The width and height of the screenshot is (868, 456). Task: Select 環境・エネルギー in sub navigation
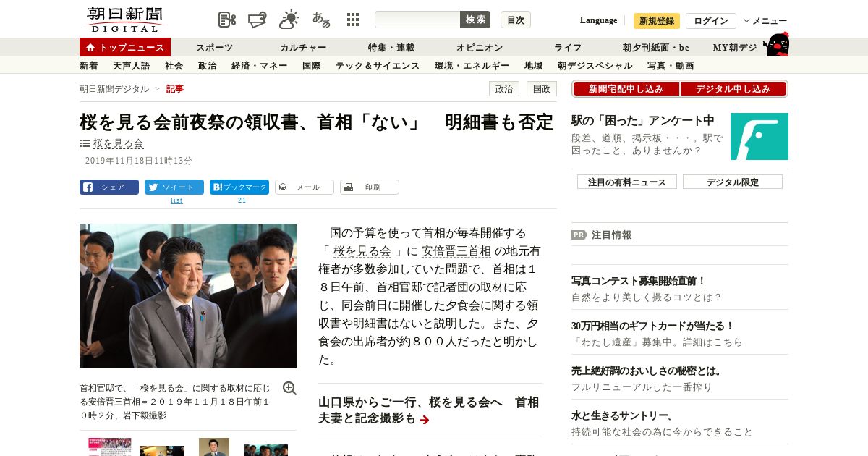[x=472, y=66]
